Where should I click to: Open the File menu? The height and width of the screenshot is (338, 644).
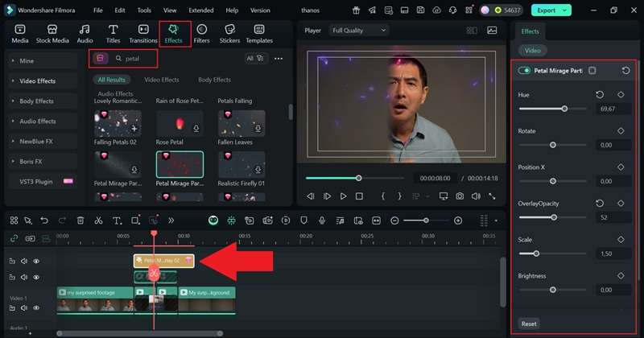[97, 10]
